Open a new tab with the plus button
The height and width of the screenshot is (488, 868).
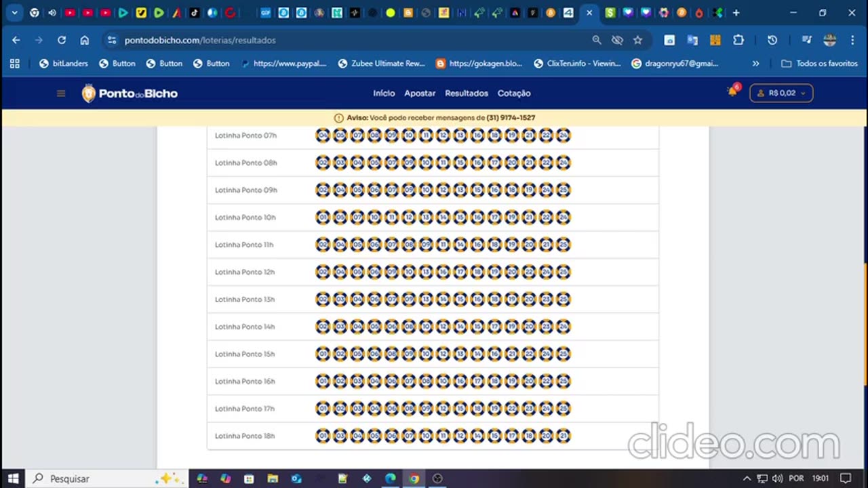736,13
